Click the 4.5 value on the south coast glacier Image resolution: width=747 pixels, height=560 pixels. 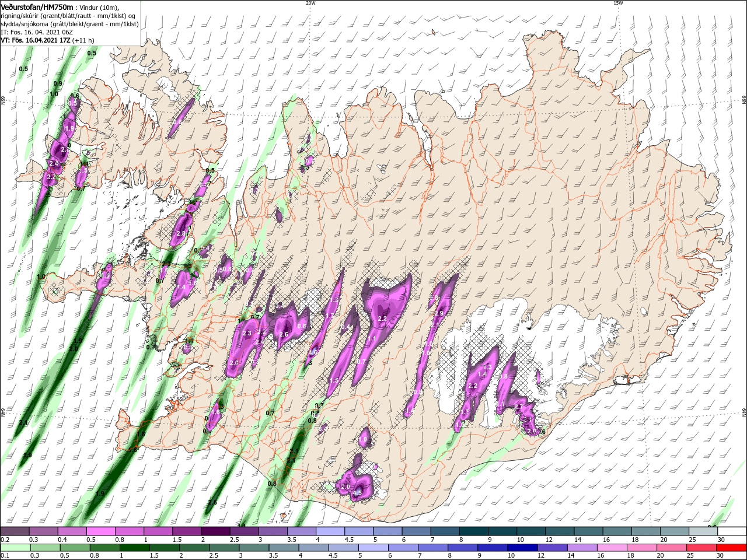(358, 493)
